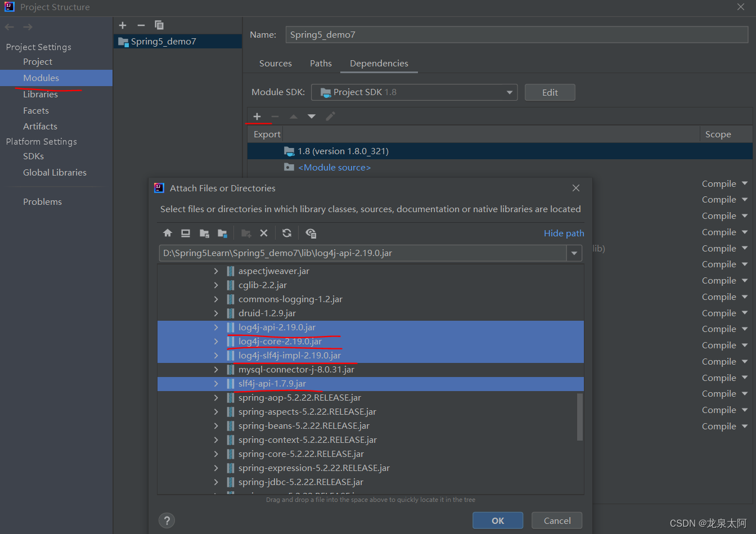
Task: Select spring-context-5.2.22.RELEASE.jar file
Action: pyautogui.click(x=308, y=440)
